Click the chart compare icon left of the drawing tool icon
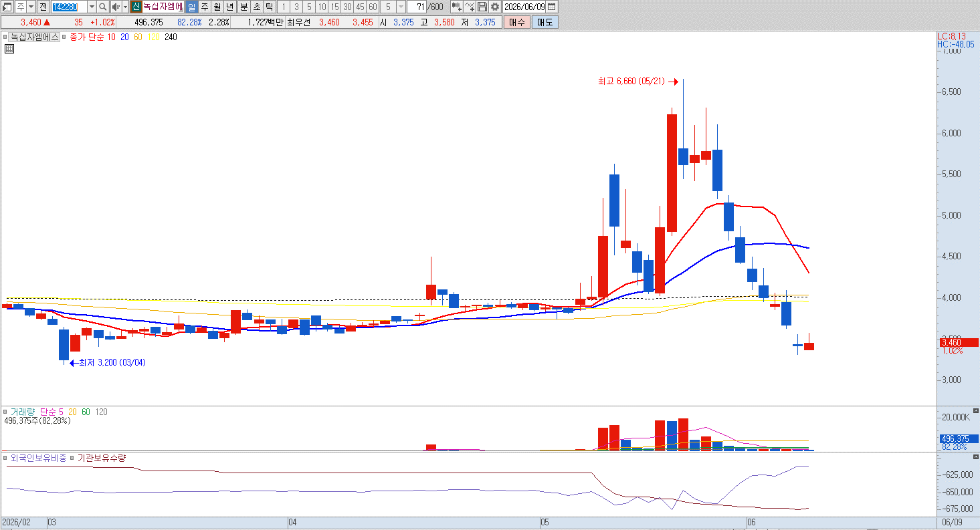Image resolution: width=980 pixels, height=530 pixels. [x=457, y=7]
